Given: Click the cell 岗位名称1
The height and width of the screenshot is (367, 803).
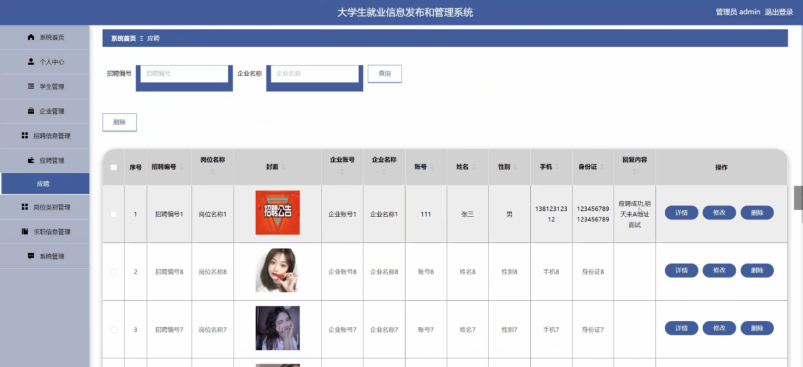Looking at the screenshot, I should click(x=213, y=214).
